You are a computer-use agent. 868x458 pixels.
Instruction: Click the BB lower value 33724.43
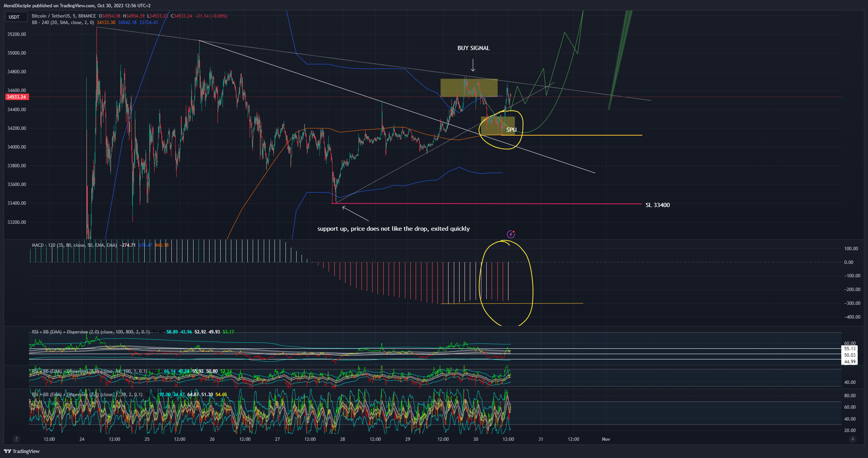tap(148, 23)
